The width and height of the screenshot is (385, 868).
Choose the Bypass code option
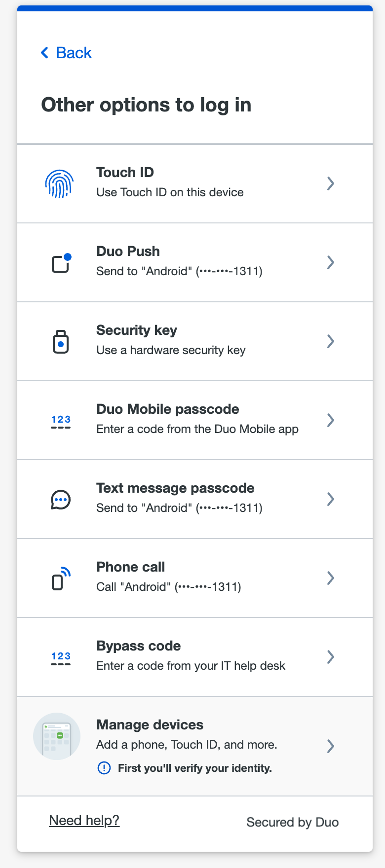click(x=195, y=656)
